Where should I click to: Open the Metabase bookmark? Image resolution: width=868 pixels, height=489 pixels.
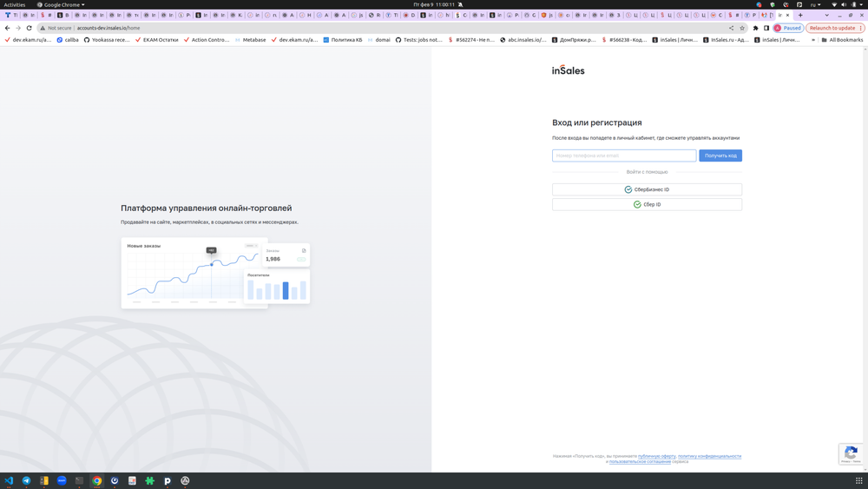250,40
